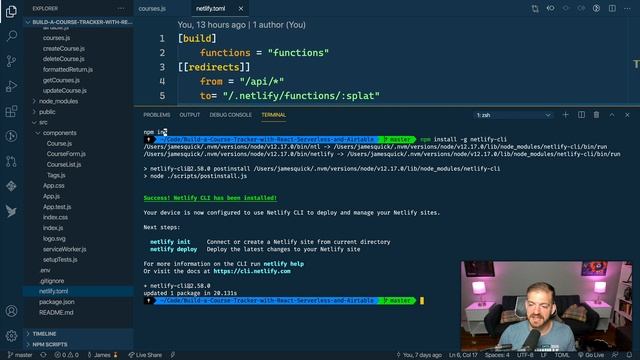The width and height of the screenshot is (640, 360).
Task: Open Explorer views ellipsis menu
Action: coord(121,8)
